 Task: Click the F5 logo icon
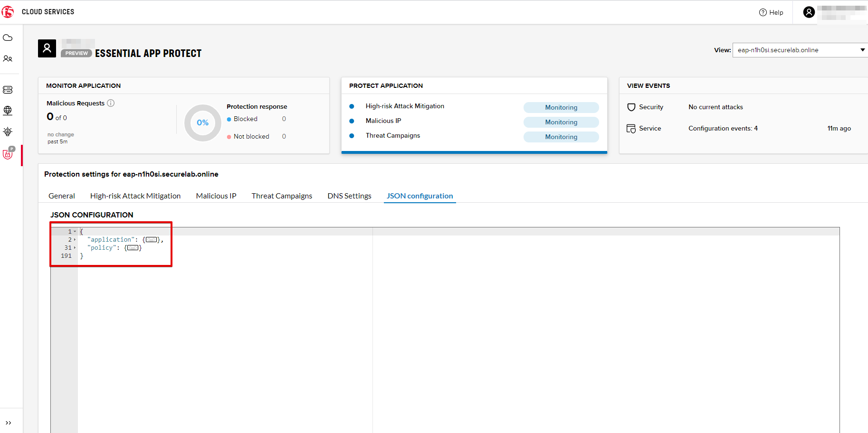click(8, 11)
